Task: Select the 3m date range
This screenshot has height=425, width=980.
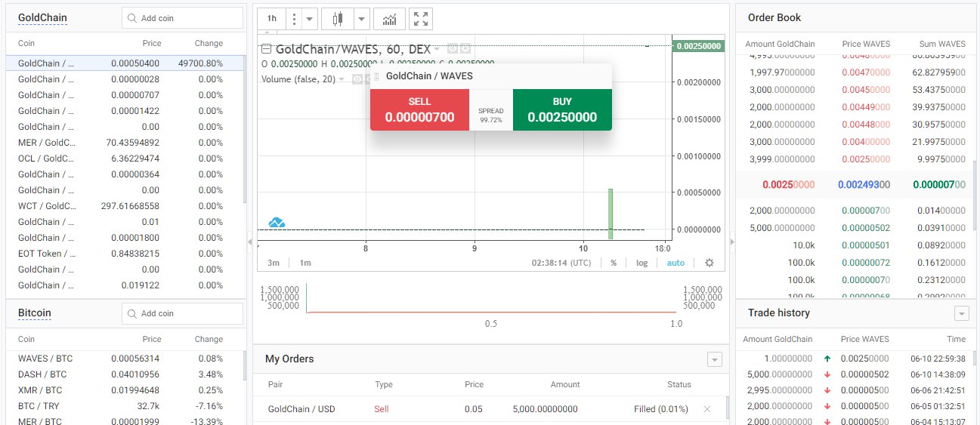Action: tap(274, 263)
